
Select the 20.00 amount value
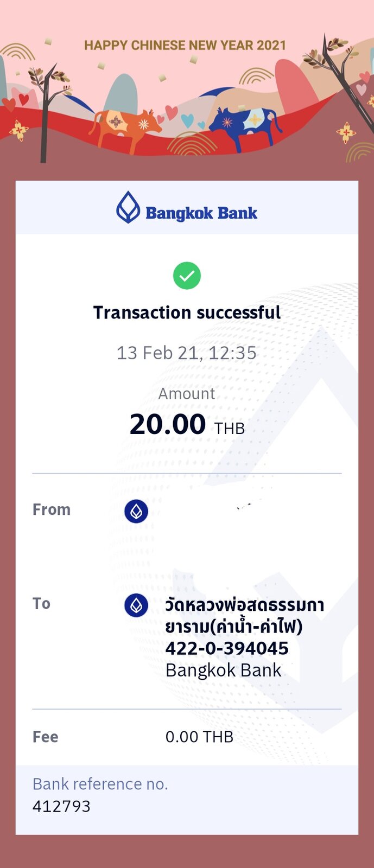tap(168, 424)
